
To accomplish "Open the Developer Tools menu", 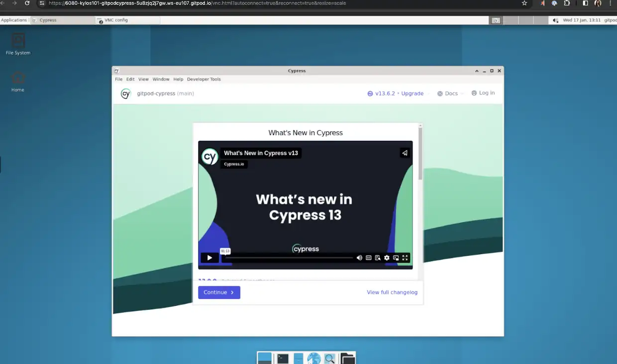I will tap(204, 79).
